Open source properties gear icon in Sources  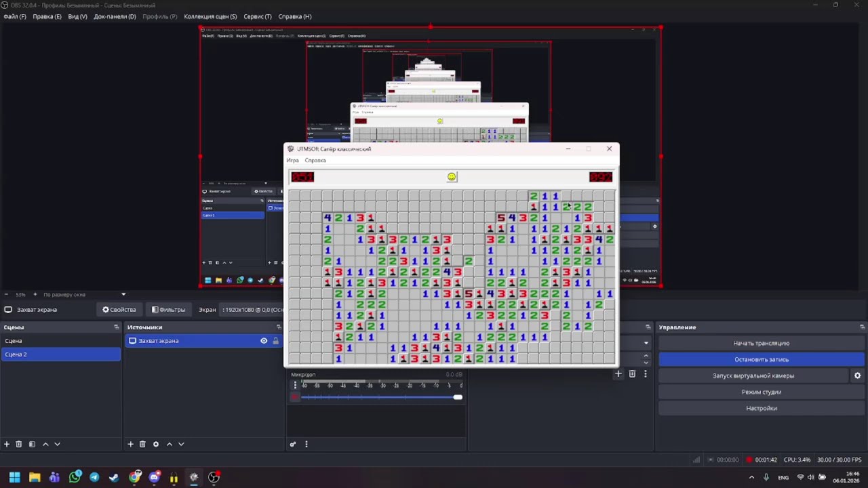pos(155,444)
